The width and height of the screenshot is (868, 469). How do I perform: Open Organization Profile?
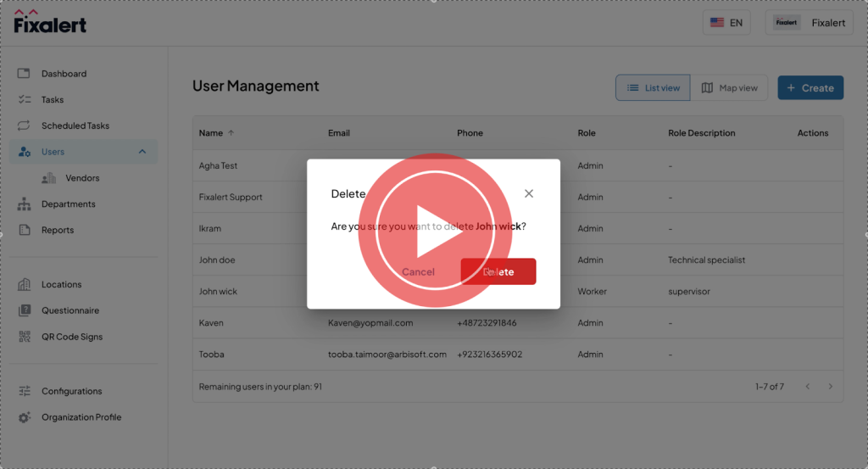point(81,417)
